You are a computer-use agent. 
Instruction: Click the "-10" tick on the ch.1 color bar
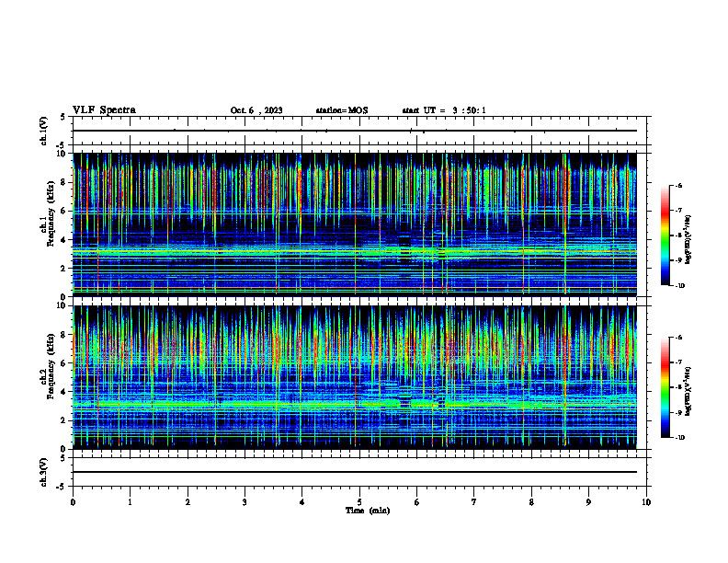click(679, 285)
